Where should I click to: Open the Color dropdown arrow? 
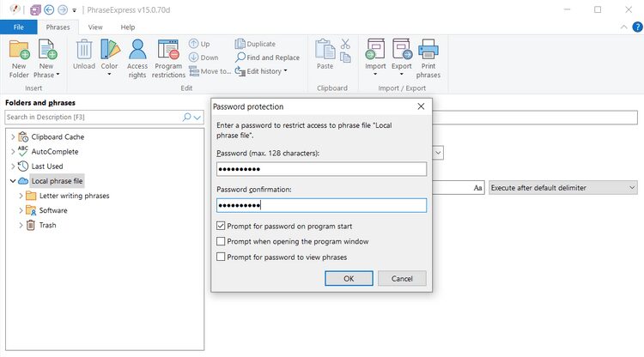109,75
